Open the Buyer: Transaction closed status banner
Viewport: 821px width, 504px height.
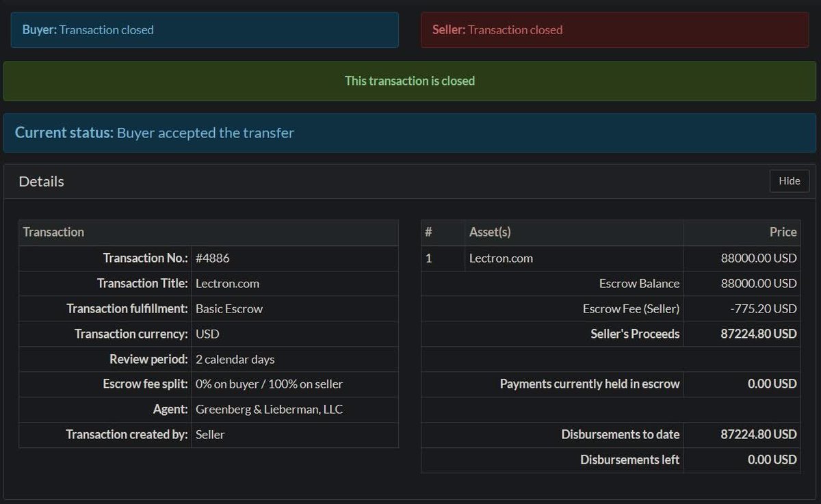[x=203, y=30]
